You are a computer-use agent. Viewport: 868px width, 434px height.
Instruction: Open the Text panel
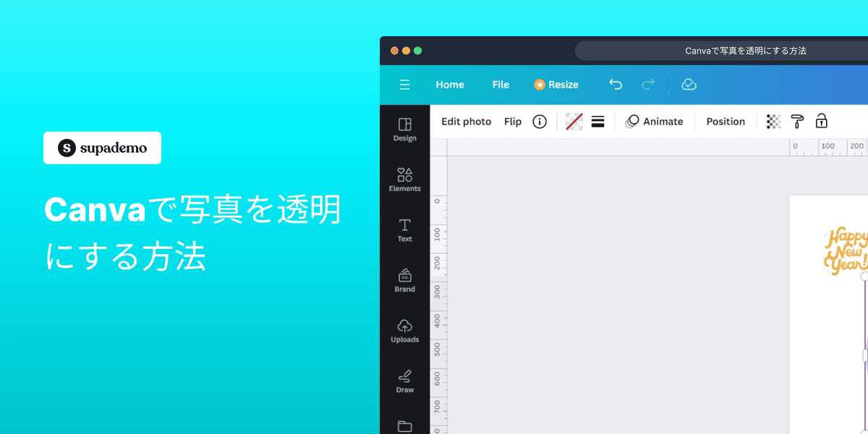[404, 230]
